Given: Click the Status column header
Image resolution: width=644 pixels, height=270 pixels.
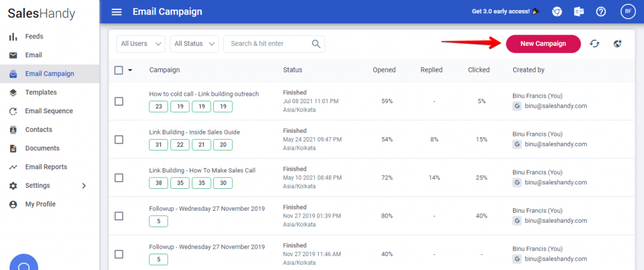Looking at the screenshot, I should point(292,70).
